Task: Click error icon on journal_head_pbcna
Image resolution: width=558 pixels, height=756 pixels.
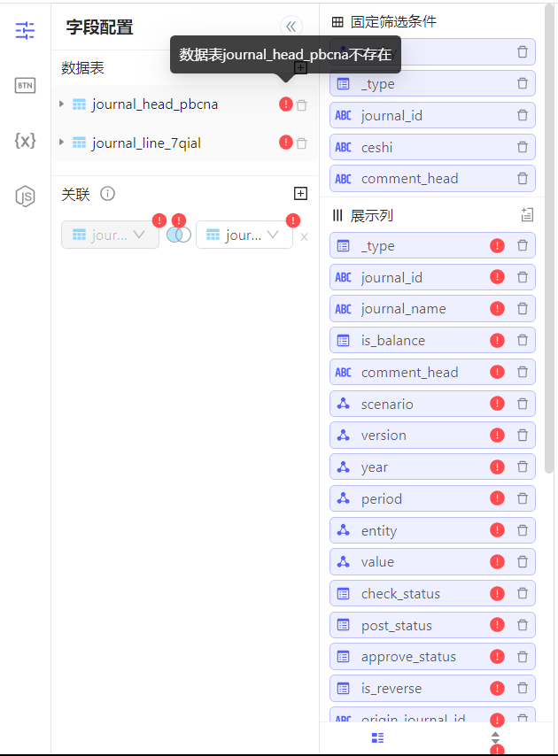Action: click(285, 104)
